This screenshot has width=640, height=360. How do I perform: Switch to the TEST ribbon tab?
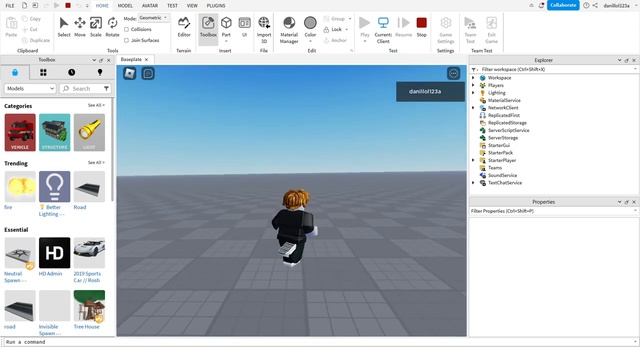coord(173,6)
